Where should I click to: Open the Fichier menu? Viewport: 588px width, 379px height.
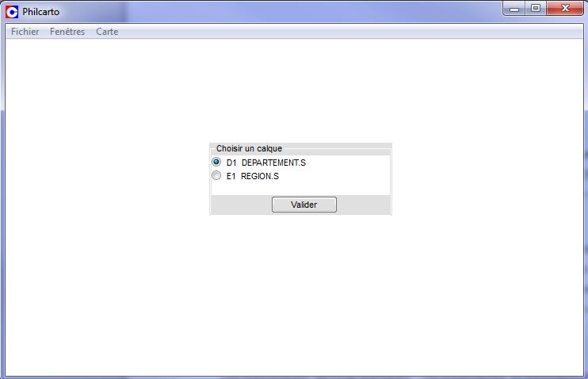[x=25, y=32]
